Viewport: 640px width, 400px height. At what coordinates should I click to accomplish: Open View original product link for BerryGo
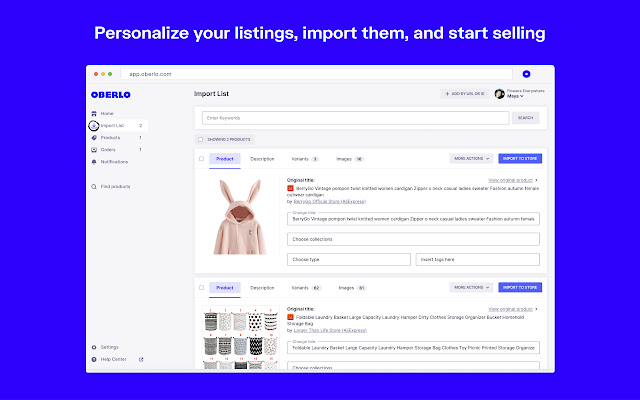tap(513, 180)
